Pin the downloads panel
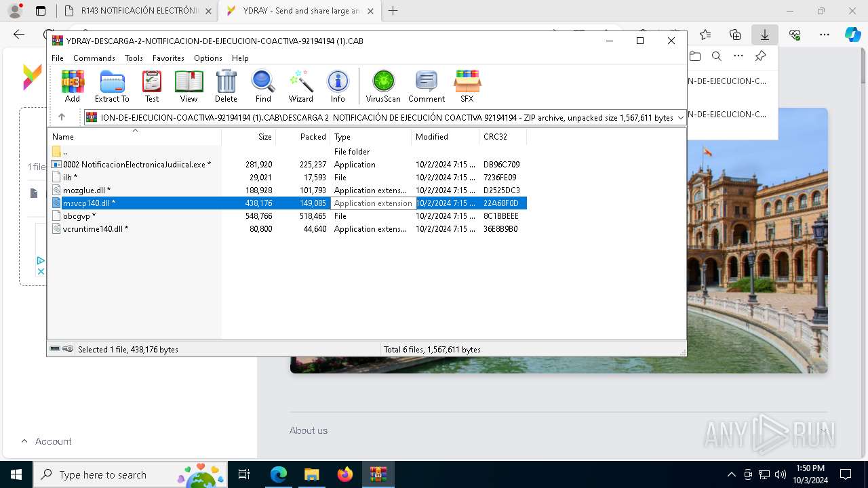Viewport: 868px width, 488px height. pyautogui.click(x=761, y=56)
